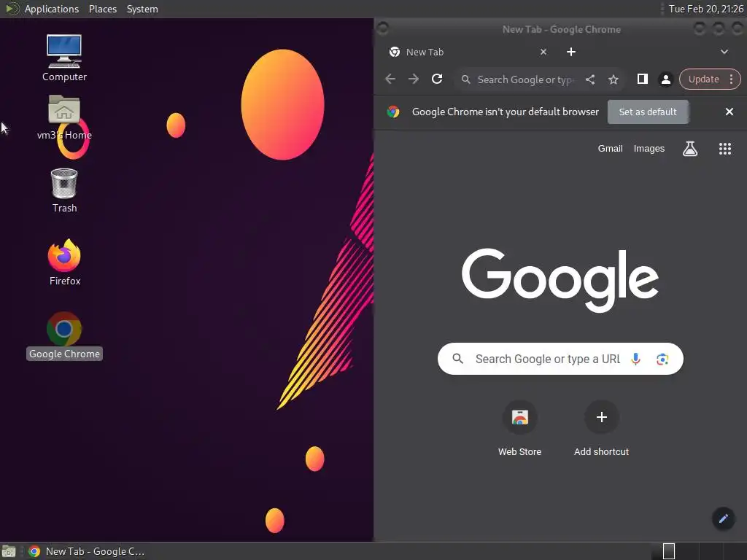Close the New Tab tab
Image resolution: width=747 pixels, height=560 pixels.
click(x=543, y=52)
